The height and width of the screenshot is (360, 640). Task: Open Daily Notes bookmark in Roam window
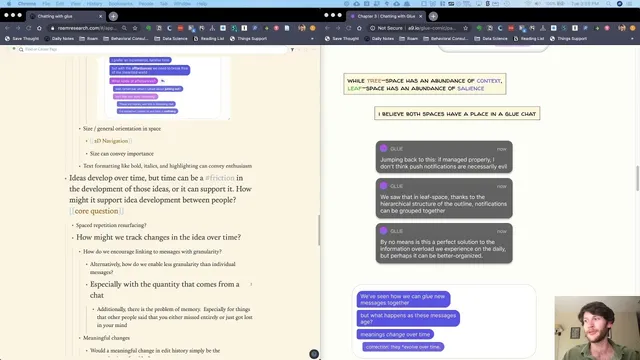(x=59, y=39)
